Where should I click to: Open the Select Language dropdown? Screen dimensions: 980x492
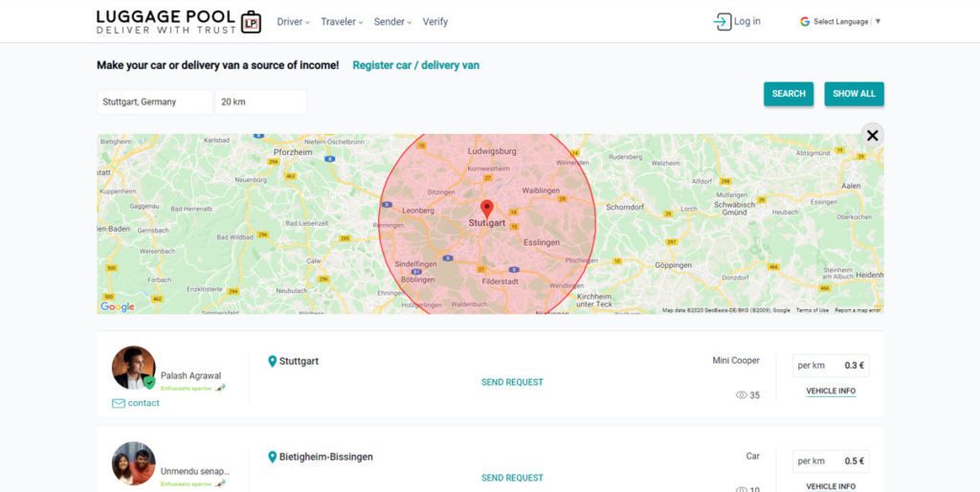(x=846, y=21)
